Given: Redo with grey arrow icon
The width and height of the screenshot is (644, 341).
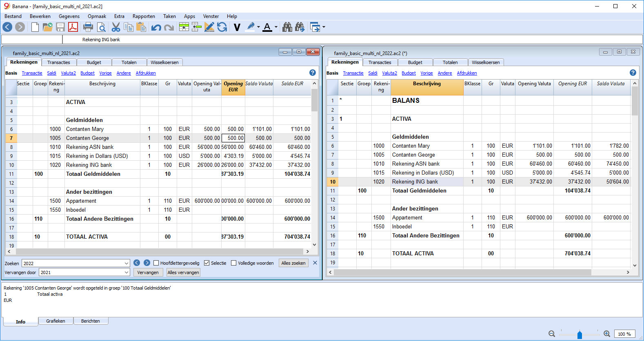Looking at the screenshot, I should 169,28.
